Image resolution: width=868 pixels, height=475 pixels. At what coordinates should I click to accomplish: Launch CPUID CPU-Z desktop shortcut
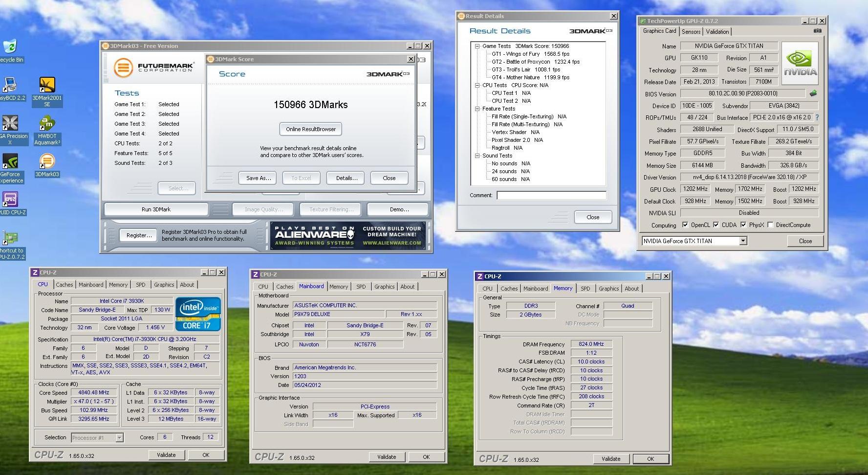[10, 200]
